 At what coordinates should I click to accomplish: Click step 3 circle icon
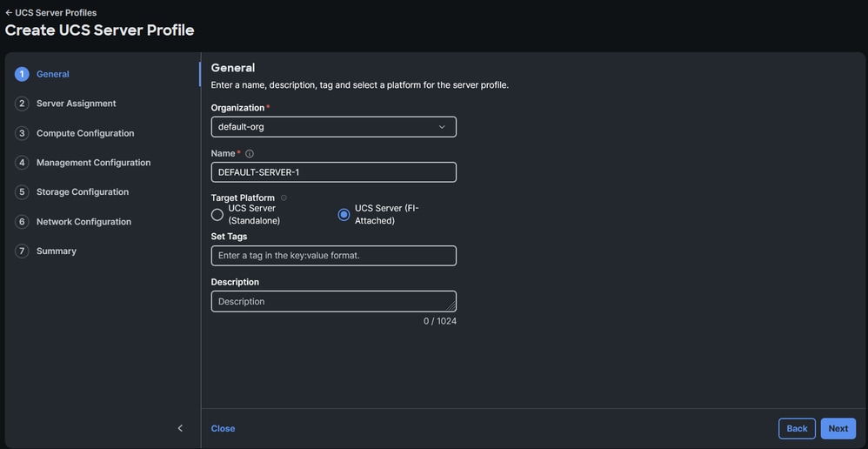point(22,133)
